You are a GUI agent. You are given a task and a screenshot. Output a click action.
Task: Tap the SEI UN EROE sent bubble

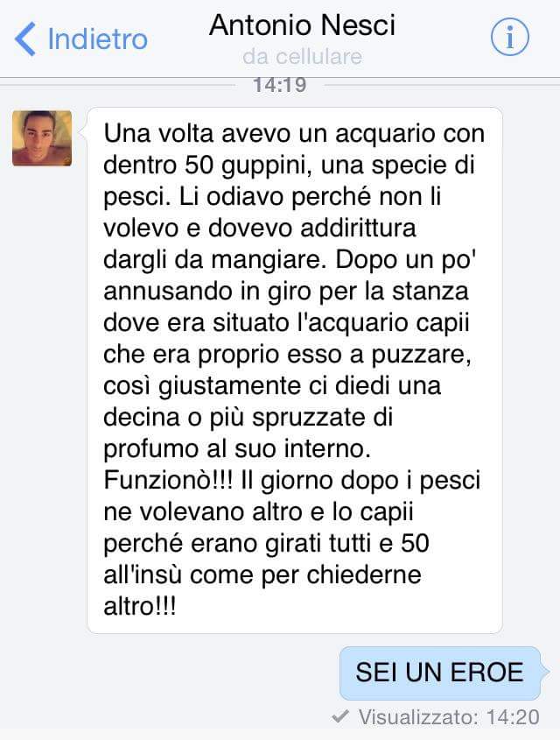tap(440, 673)
